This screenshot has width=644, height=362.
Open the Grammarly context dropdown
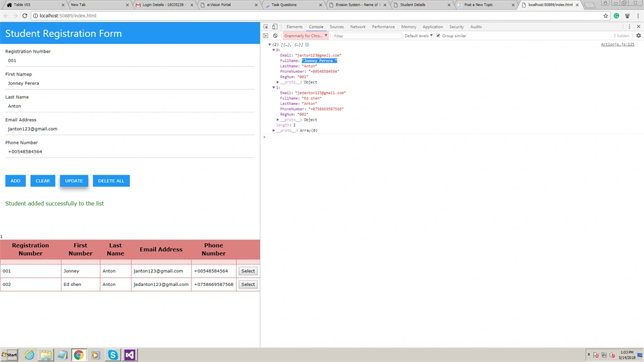click(306, 36)
